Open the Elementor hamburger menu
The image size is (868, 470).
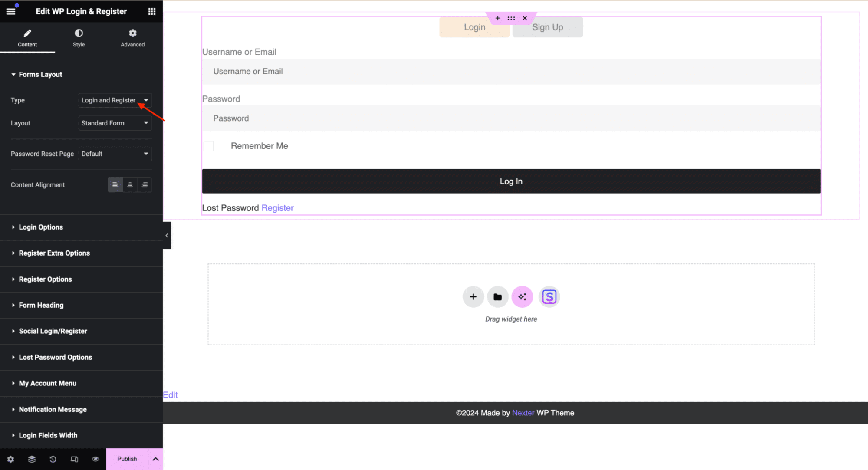tap(10, 11)
